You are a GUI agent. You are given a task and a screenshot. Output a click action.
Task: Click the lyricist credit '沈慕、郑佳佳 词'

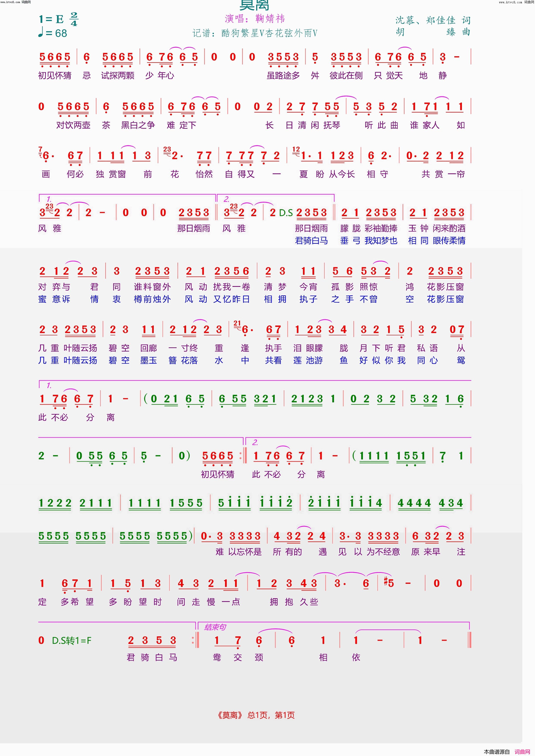coord(433,20)
